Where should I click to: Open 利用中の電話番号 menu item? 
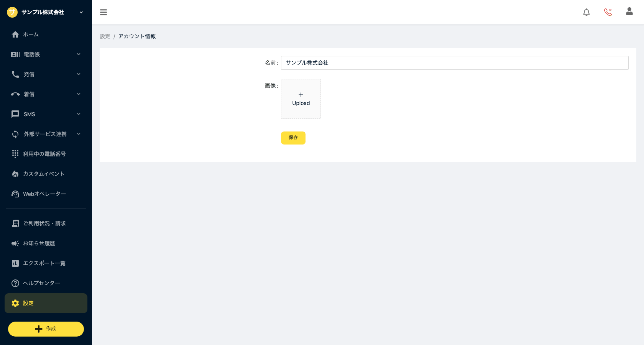pos(46,154)
